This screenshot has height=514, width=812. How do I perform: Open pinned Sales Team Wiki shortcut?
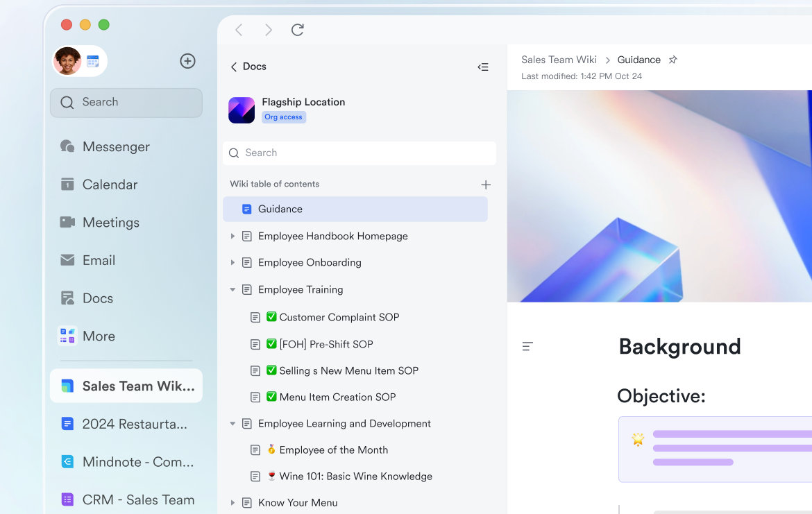coord(126,386)
